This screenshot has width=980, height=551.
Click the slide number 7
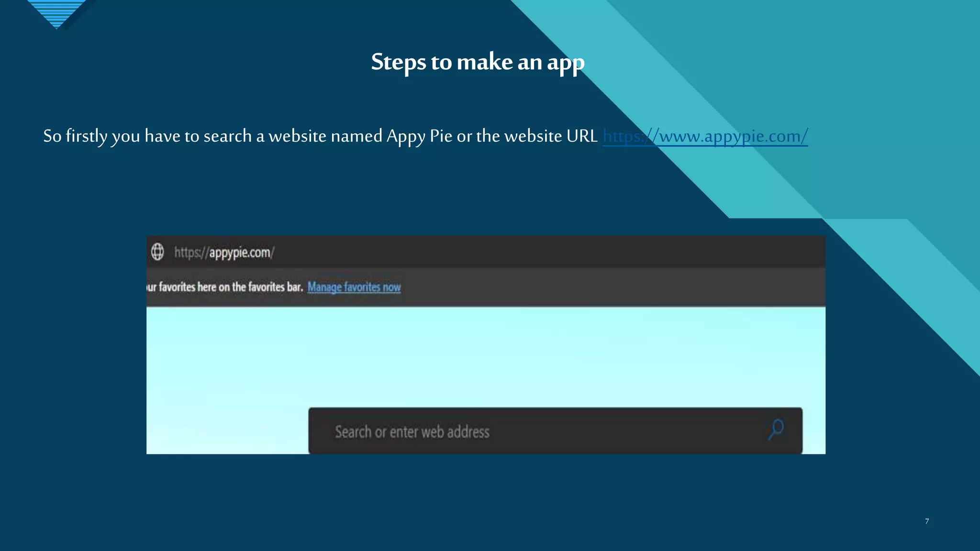click(927, 521)
